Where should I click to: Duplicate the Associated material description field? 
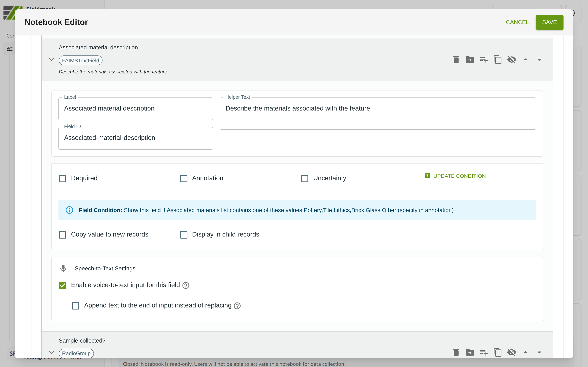pos(497,60)
